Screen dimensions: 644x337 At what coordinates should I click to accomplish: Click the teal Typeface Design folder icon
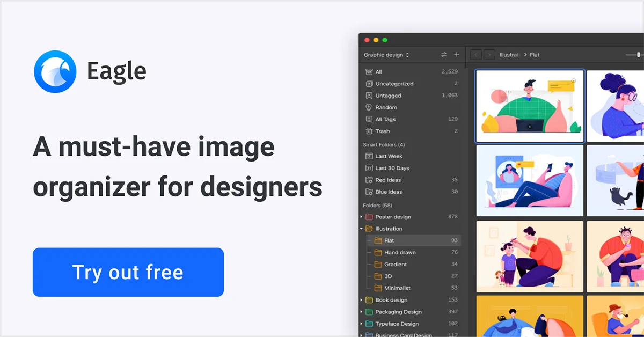(369, 324)
